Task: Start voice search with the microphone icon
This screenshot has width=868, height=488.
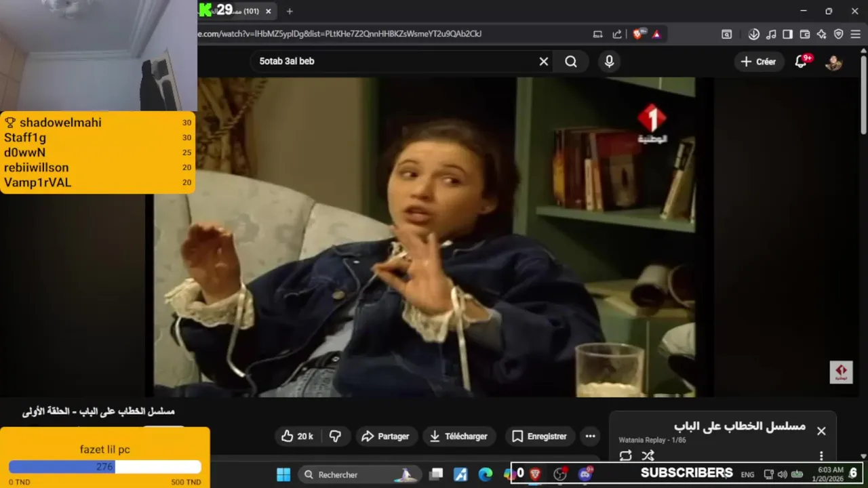Action: pos(609,62)
